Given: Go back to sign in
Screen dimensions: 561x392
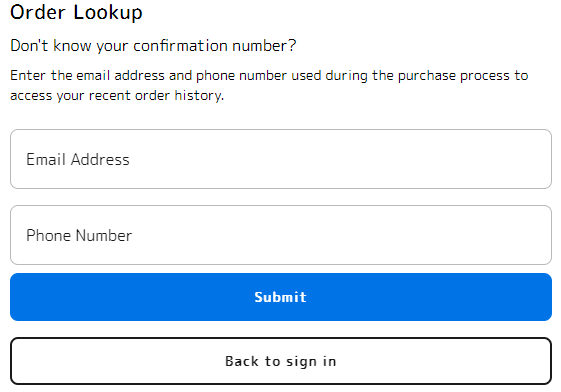Looking at the screenshot, I should pos(281,361).
